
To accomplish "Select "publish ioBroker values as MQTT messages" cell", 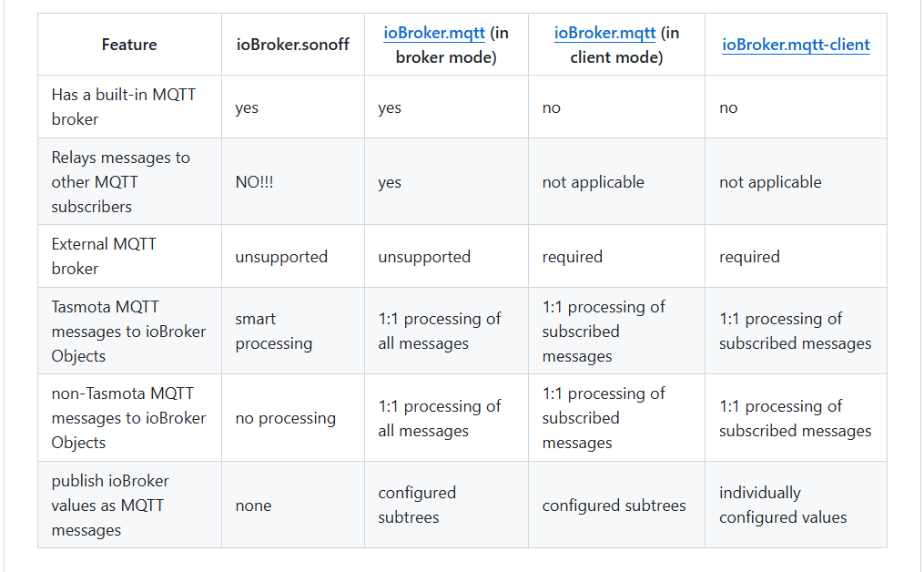I will point(110,505).
